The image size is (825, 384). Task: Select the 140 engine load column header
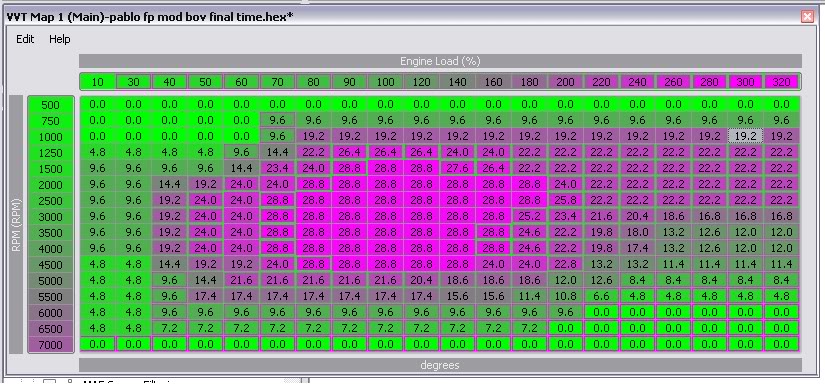[x=458, y=82]
